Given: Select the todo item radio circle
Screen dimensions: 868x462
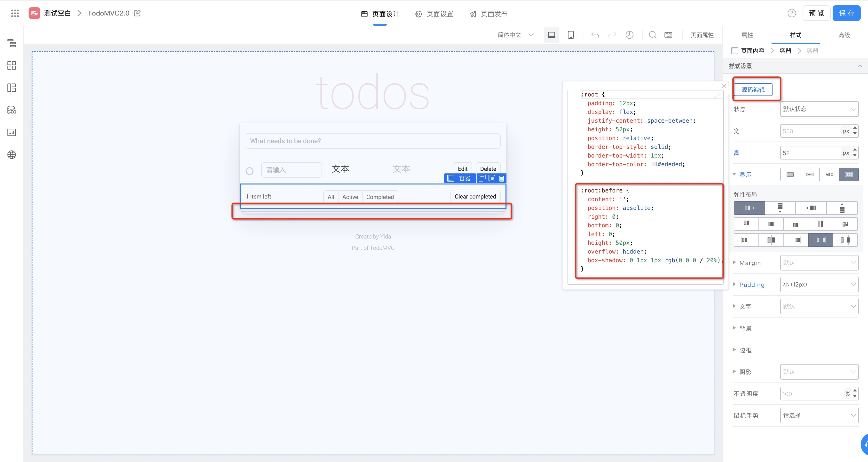Looking at the screenshot, I should 249,171.
